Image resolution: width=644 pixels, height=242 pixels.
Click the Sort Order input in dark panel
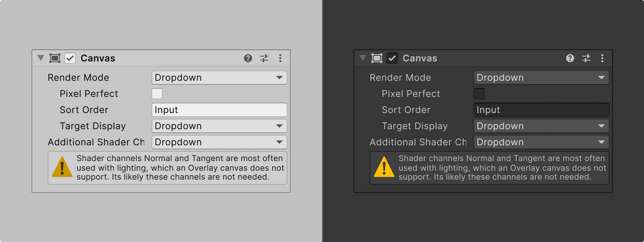541,110
